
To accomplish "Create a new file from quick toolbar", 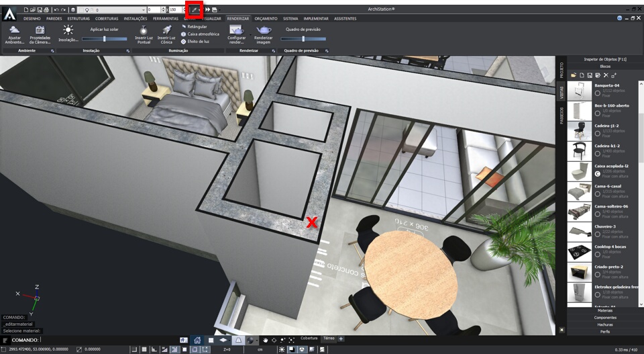I will tap(26, 9).
